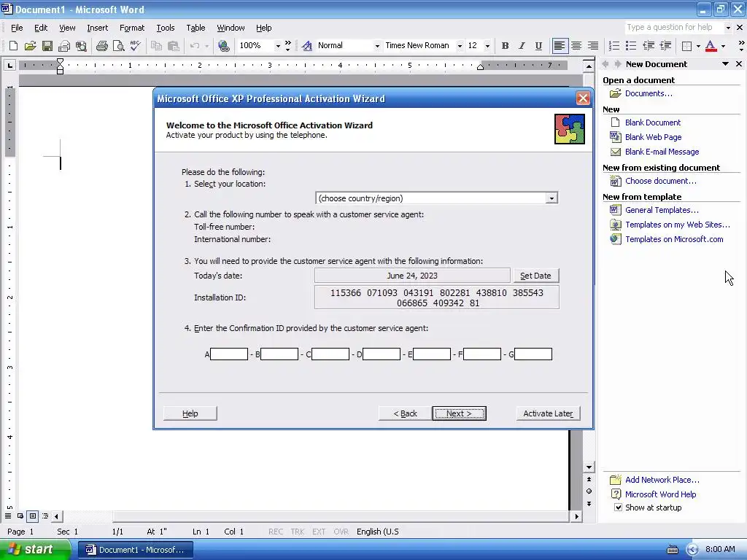Click the Open folder toolbar icon
The width and height of the screenshot is (747, 560).
pyautogui.click(x=30, y=46)
